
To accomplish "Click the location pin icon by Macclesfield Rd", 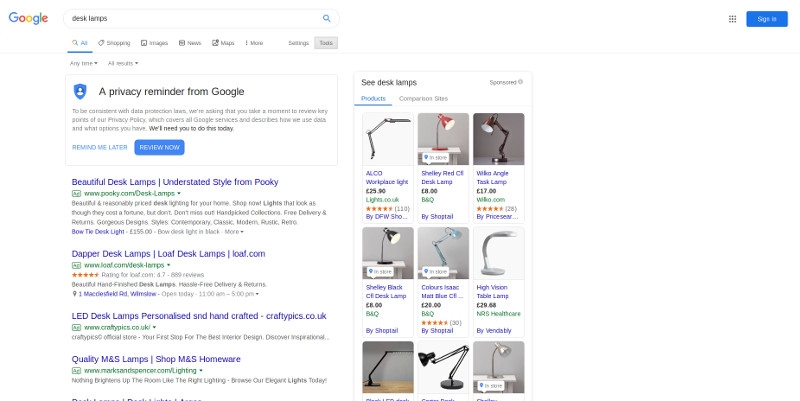I will pos(74,294).
